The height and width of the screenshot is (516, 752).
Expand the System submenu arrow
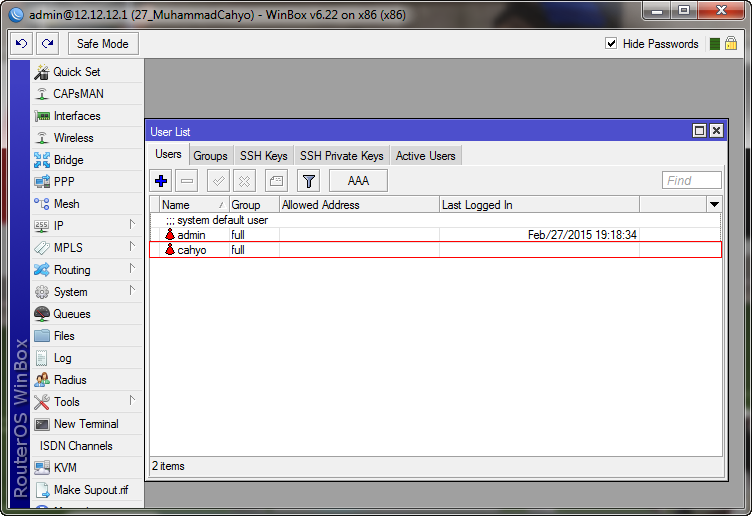132,290
